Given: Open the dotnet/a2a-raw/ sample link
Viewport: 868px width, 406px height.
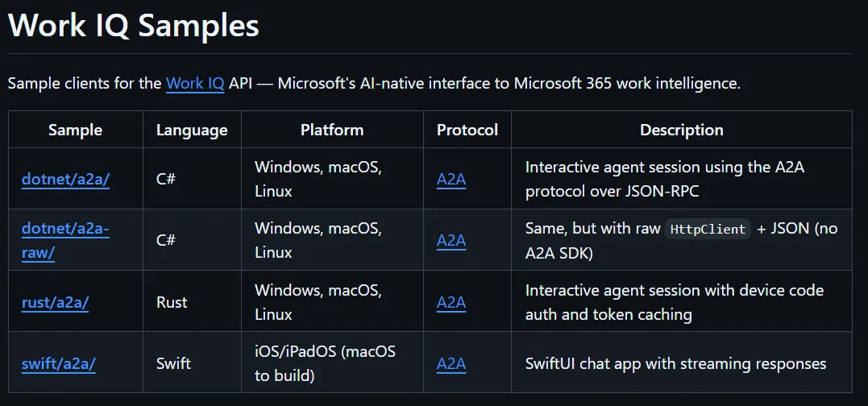Looking at the screenshot, I should click(65, 241).
